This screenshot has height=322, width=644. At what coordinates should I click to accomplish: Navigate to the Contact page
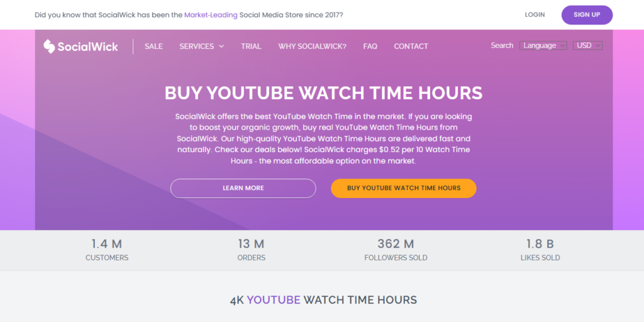[411, 47]
